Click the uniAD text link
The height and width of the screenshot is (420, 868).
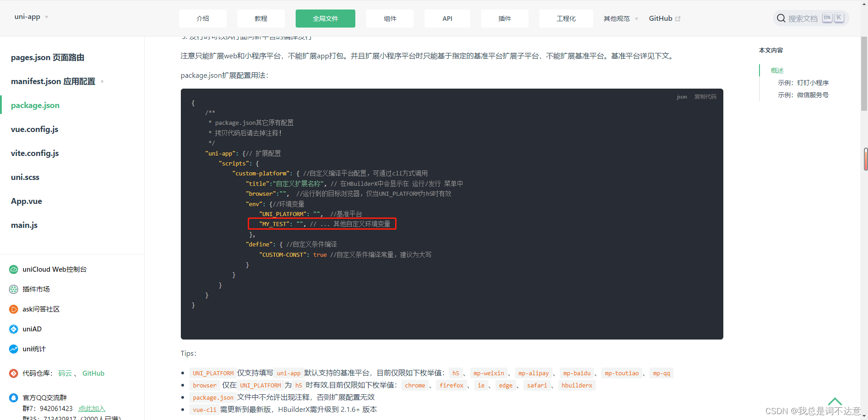click(x=32, y=329)
